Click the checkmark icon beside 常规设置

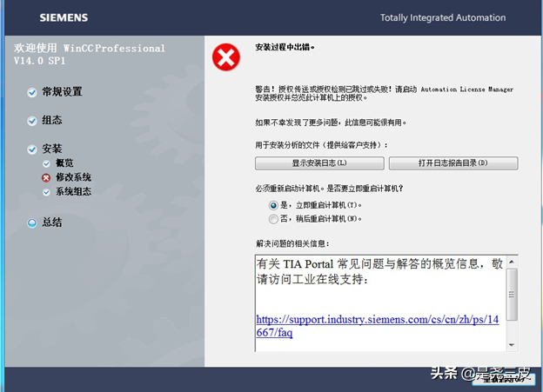[33, 92]
